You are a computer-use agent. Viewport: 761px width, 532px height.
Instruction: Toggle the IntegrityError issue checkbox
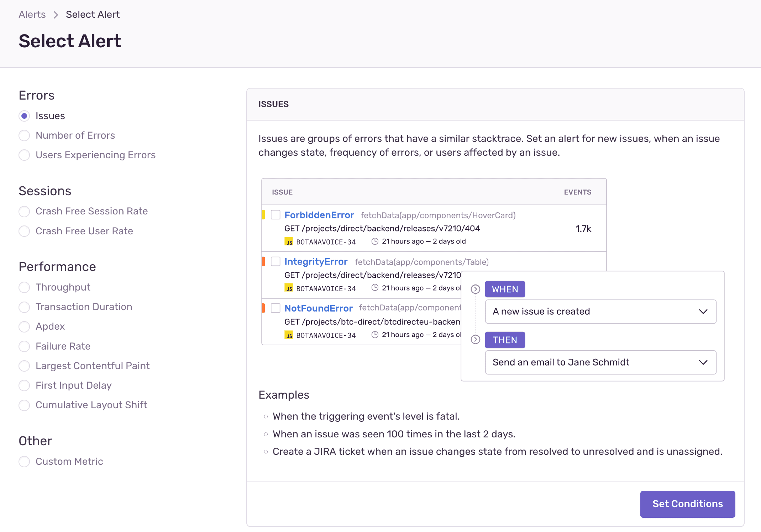[x=275, y=262]
